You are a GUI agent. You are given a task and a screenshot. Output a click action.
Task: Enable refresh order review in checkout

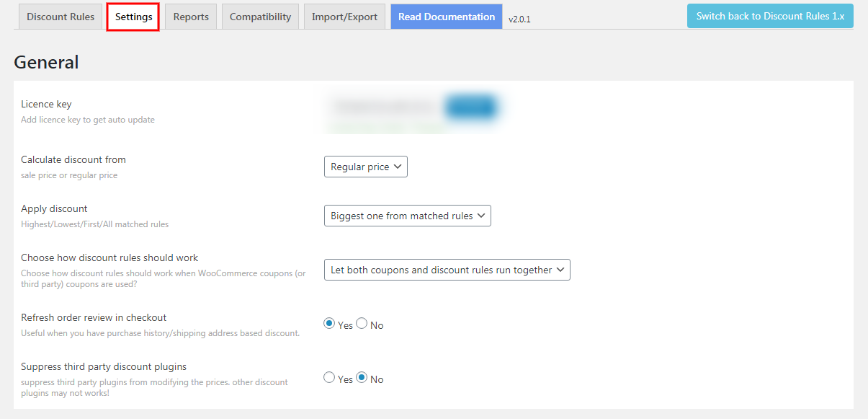(329, 322)
